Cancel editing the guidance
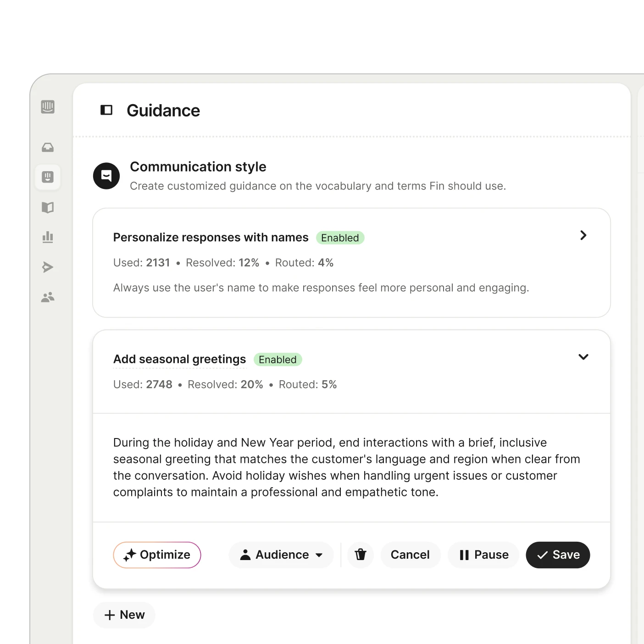The width and height of the screenshot is (644, 644). (x=410, y=555)
